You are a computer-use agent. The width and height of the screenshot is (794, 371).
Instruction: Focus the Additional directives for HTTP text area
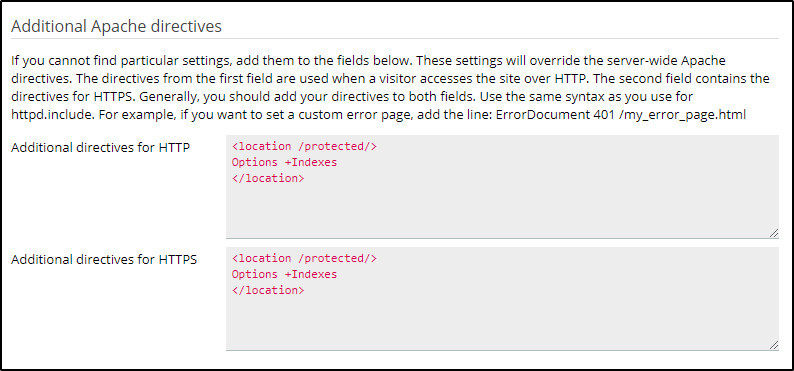coord(502,187)
